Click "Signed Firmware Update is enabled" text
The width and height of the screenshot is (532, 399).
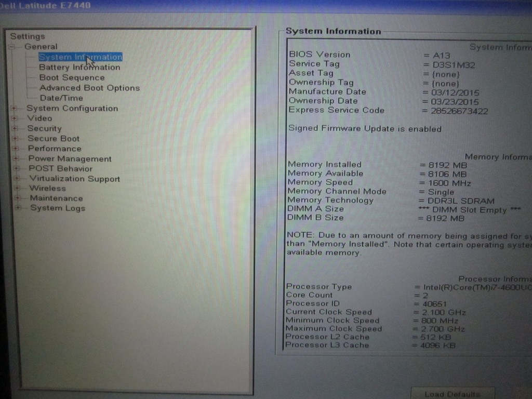click(365, 129)
